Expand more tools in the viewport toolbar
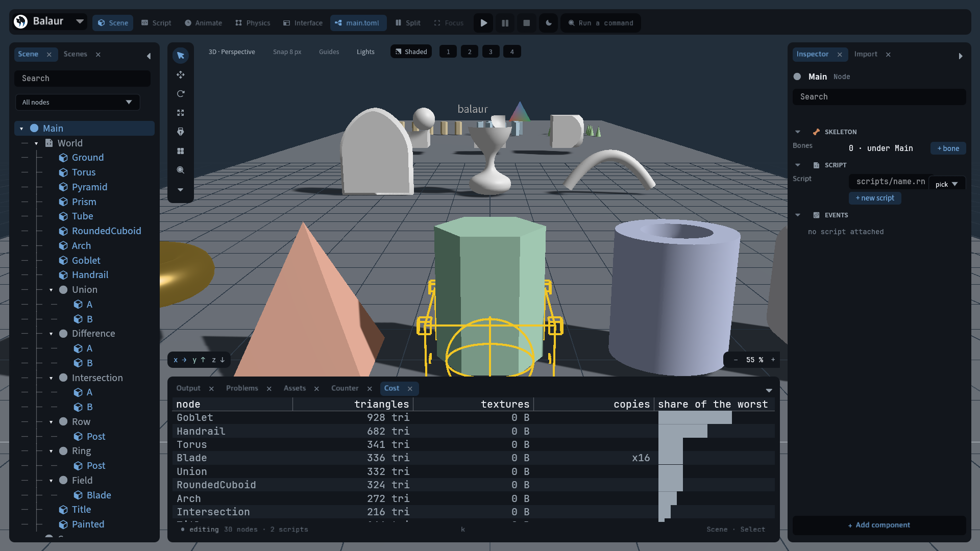980x551 pixels. point(181,189)
